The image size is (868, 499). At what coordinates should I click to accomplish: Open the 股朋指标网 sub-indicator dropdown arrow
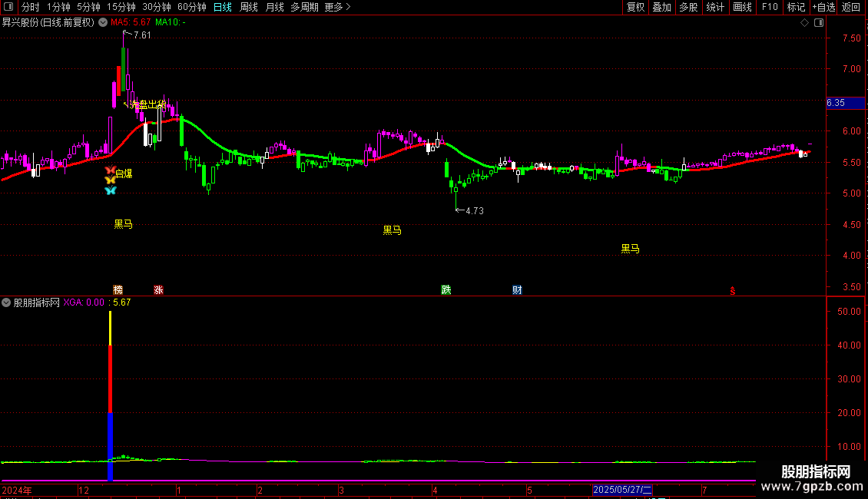[6, 302]
